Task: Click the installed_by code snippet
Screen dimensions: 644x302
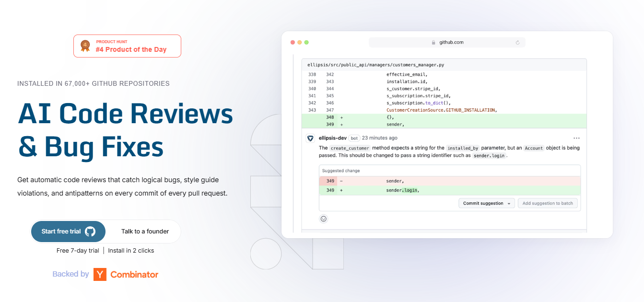Action: (463, 148)
